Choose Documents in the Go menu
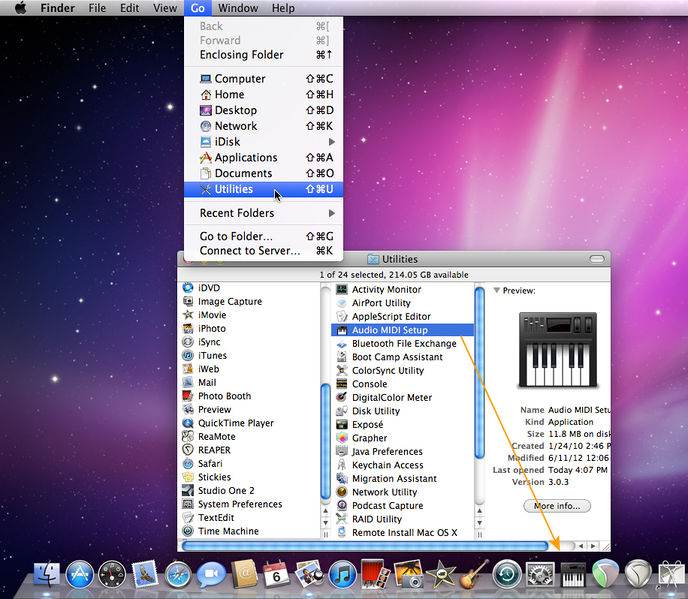The height and width of the screenshot is (599, 688). pos(263,173)
